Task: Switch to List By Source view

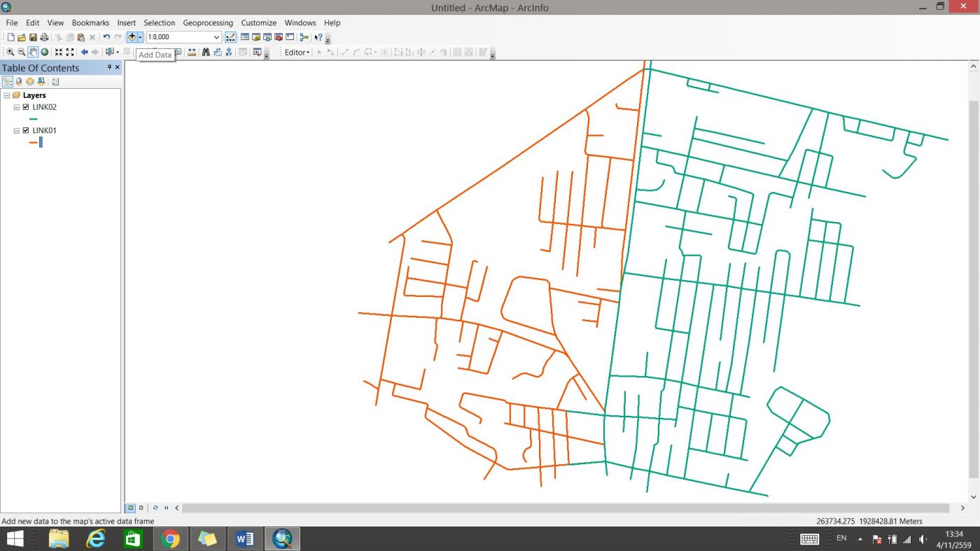Action: [x=19, y=82]
